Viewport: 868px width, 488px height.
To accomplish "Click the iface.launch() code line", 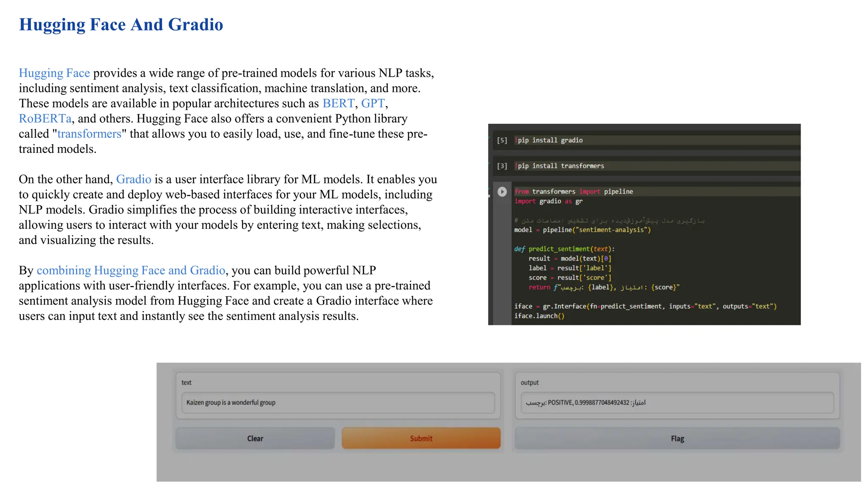I will [540, 316].
